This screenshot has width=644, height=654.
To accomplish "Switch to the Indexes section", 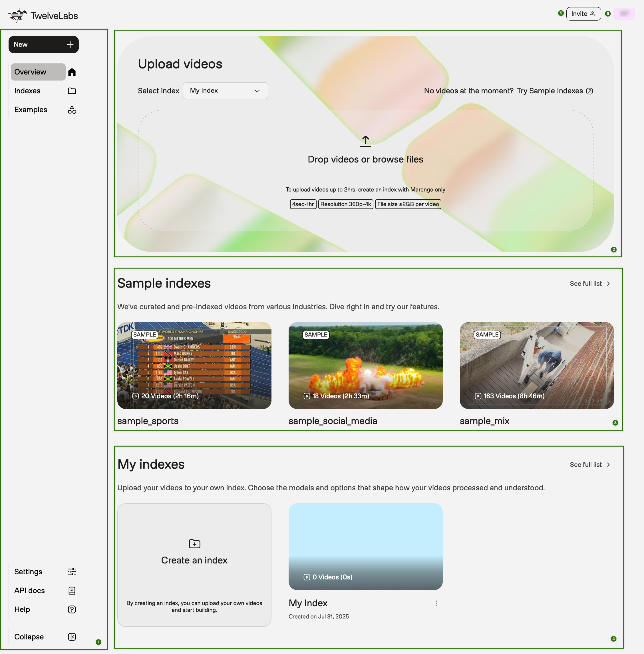I will click(27, 91).
